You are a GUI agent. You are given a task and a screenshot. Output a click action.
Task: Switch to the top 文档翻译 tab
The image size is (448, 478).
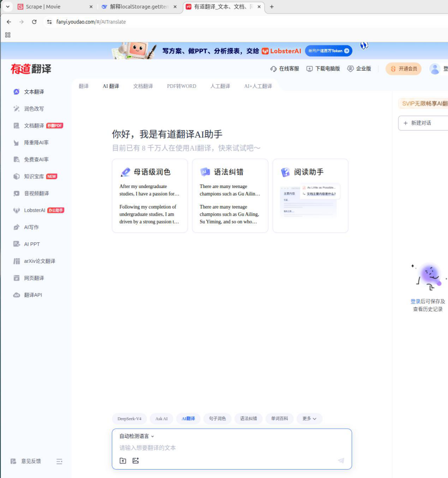coord(143,86)
